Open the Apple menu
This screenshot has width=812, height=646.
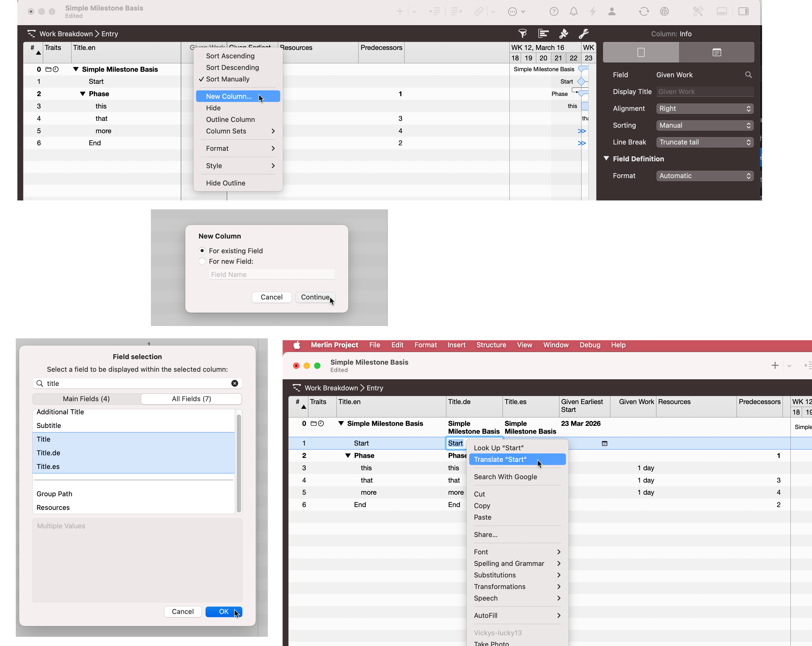pyautogui.click(x=297, y=345)
